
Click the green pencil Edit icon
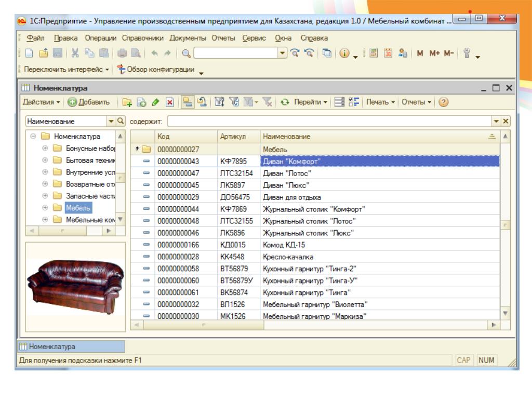tap(155, 102)
